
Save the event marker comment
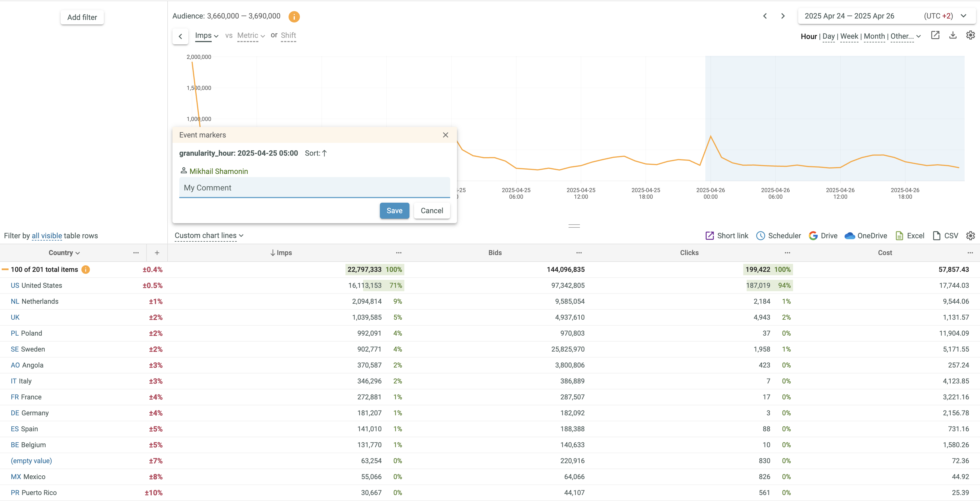click(x=394, y=211)
